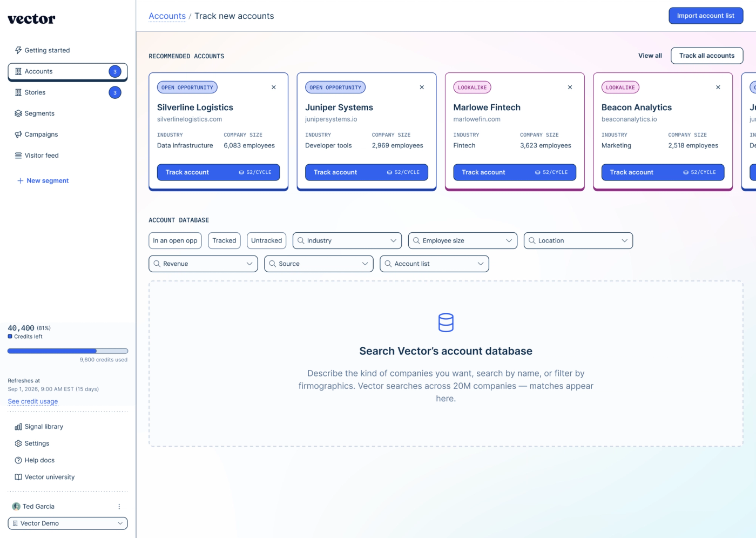The image size is (756, 538).
Task: Click the Vector university book icon
Action: (x=18, y=477)
